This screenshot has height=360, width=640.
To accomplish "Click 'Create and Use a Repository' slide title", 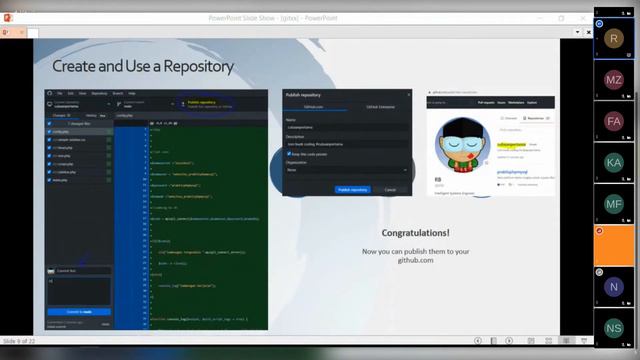I will pyautogui.click(x=143, y=66).
